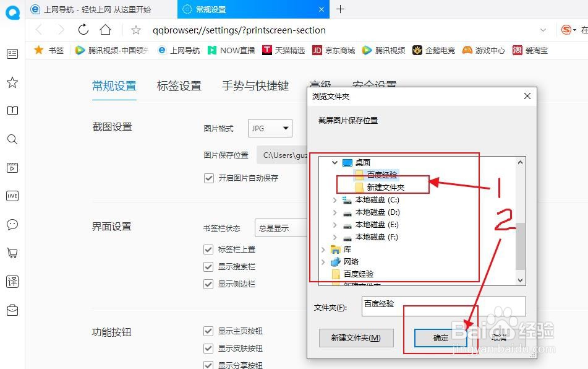This screenshot has width=588, height=369.
Task: Reload the page with refresh icon
Action: tap(83, 29)
